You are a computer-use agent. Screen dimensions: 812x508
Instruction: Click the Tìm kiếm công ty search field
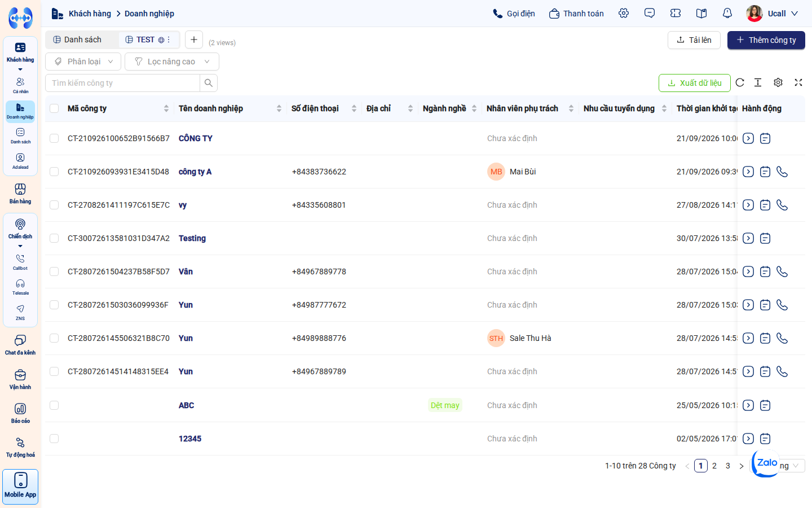[x=123, y=83]
